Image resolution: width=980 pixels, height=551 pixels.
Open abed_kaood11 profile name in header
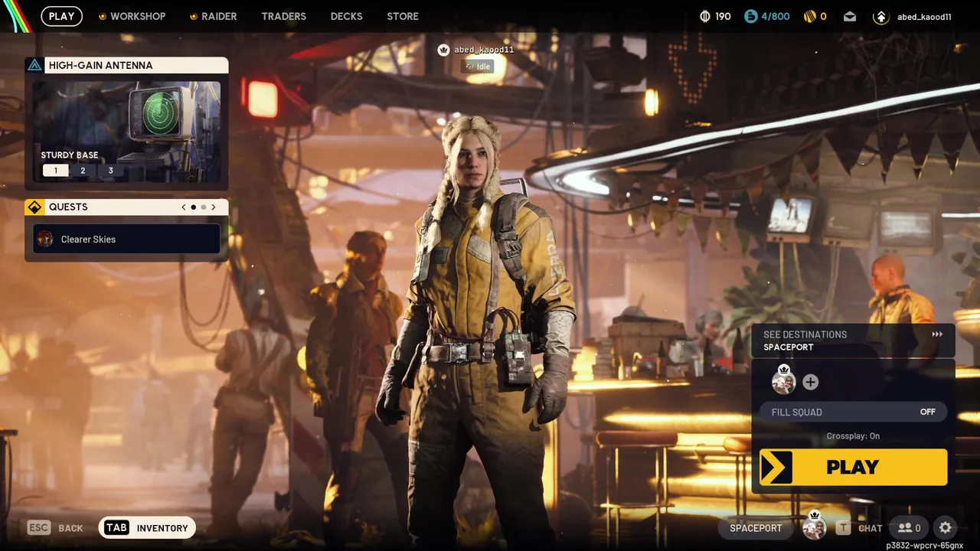click(x=924, y=17)
